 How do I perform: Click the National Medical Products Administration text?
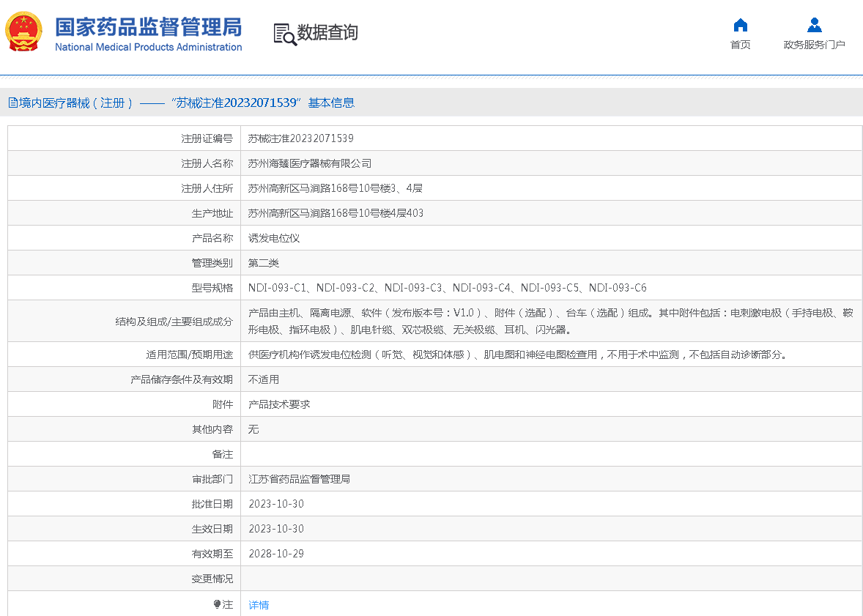pos(148,48)
